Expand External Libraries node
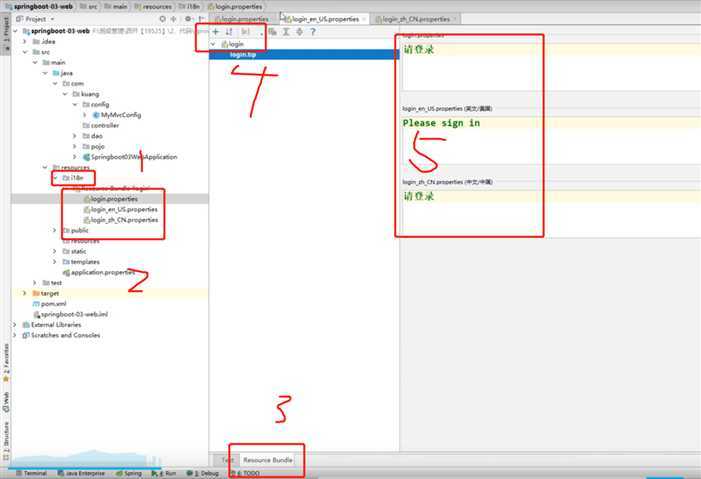Image resolution: width=701 pixels, height=479 pixels. click(x=16, y=325)
